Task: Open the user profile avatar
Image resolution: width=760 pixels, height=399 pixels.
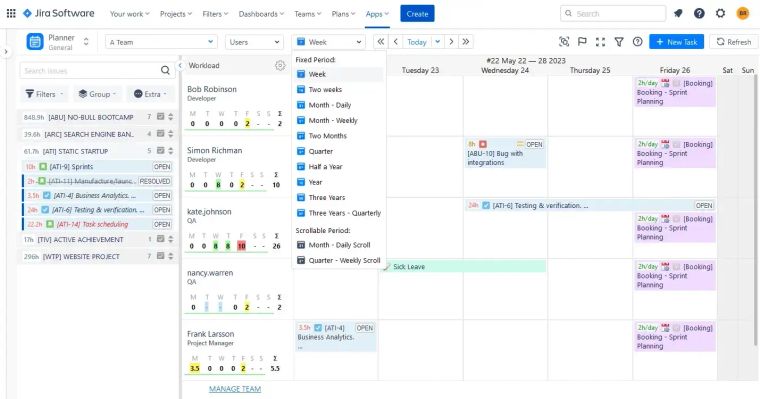Action: click(x=743, y=14)
